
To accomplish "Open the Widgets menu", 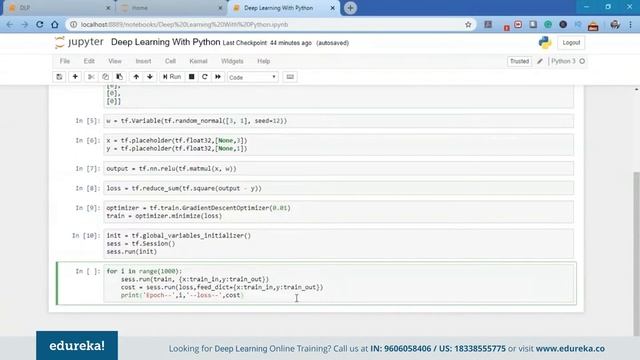I will click(232, 61).
